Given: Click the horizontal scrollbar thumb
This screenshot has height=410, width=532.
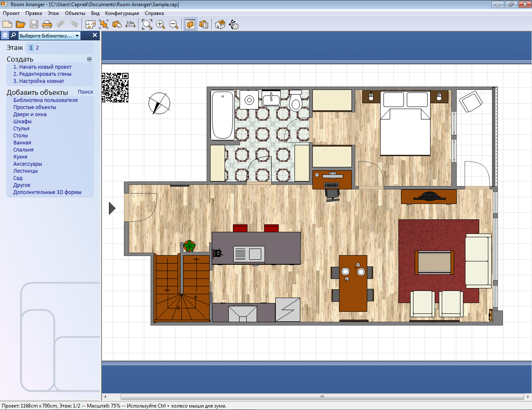Looking at the screenshot, I should tap(322, 397).
